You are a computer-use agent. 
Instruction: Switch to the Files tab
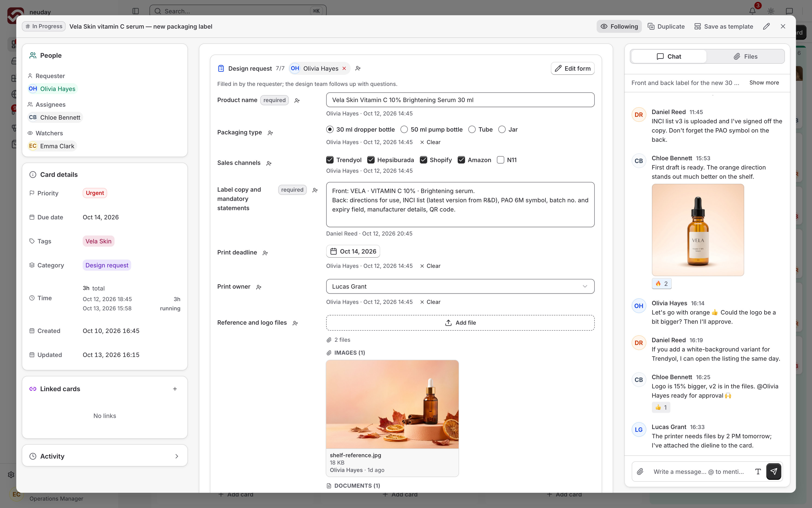[x=745, y=56]
